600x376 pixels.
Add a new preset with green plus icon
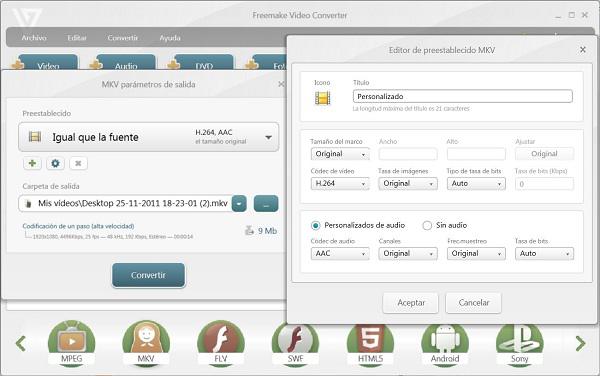pos(32,163)
